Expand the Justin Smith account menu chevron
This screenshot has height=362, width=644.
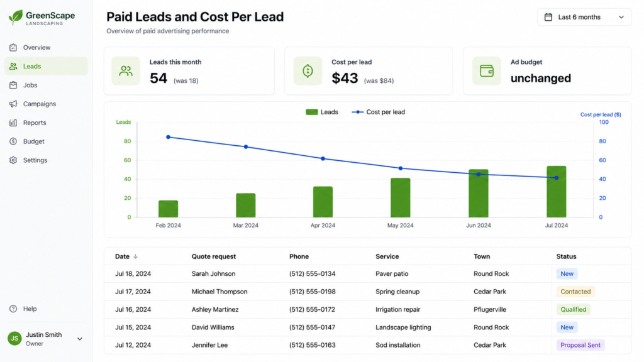(x=80, y=339)
